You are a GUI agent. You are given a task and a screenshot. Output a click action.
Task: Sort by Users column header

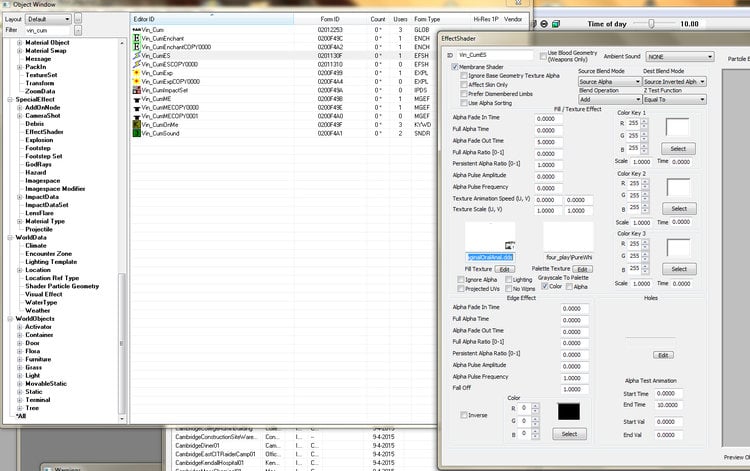[x=400, y=19]
